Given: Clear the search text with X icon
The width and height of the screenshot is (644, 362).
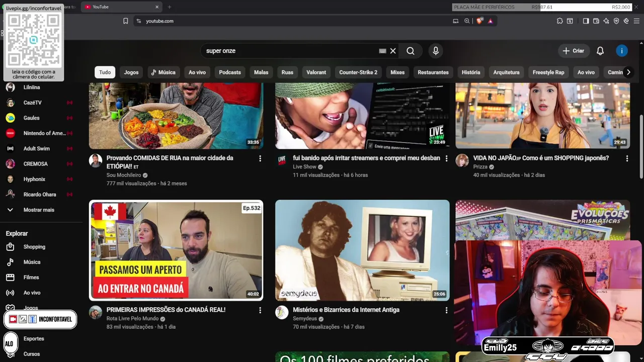Looking at the screenshot, I should point(393,51).
